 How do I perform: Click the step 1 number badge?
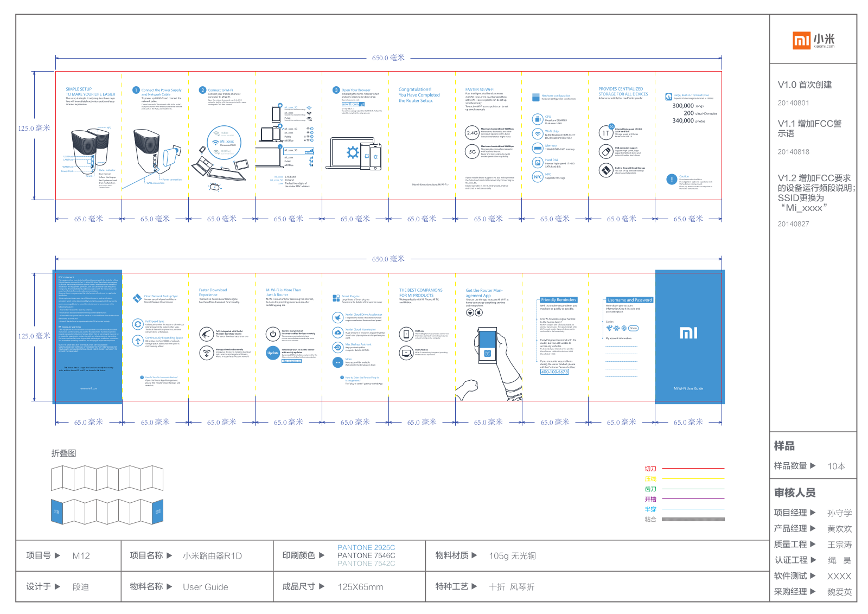tap(137, 90)
